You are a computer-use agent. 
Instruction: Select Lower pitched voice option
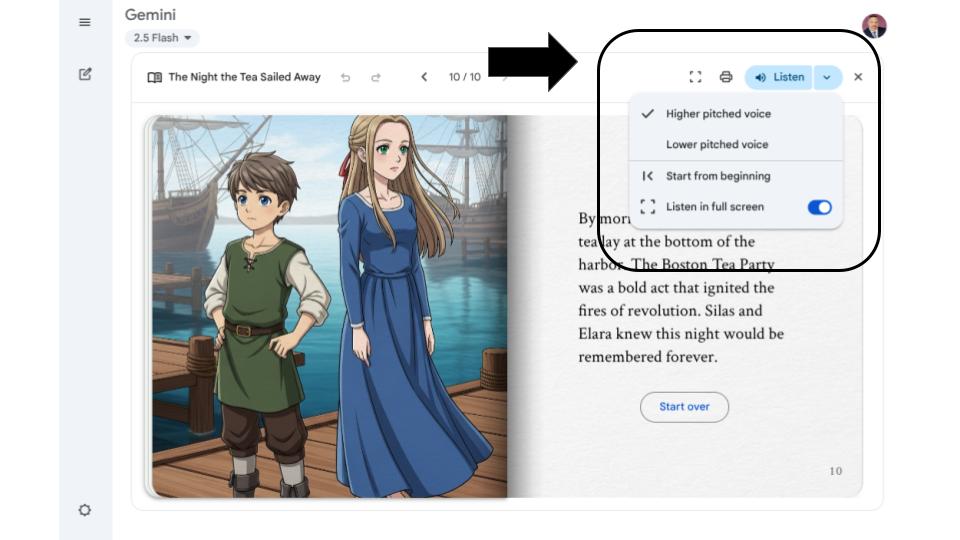(x=717, y=145)
